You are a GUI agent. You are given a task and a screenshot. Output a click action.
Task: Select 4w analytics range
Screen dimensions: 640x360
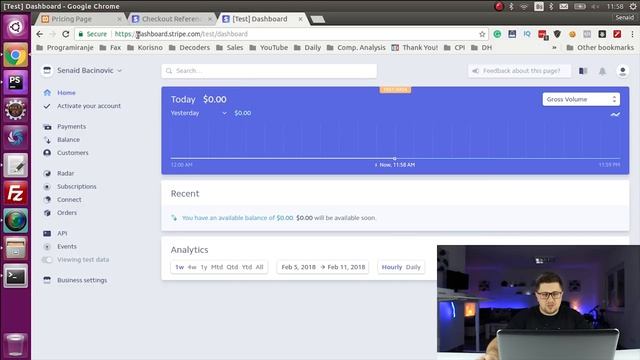tap(192, 267)
